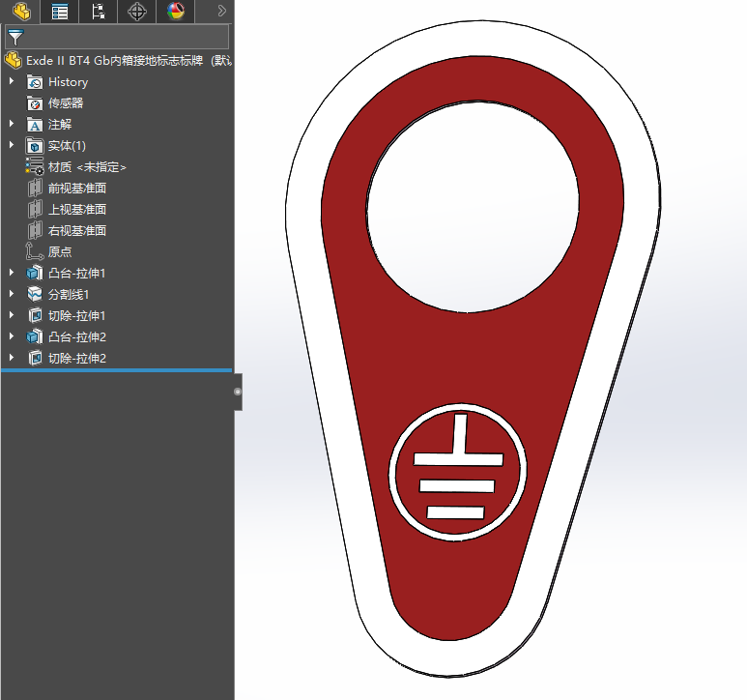Click the 材质 <未指定> material icon
The width and height of the screenshot is (747, 700).
pos(34,166)
